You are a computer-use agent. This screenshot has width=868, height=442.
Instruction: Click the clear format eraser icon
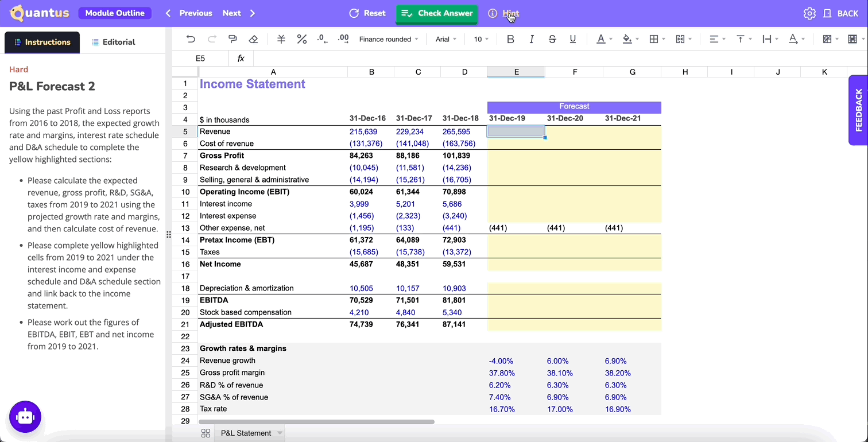pos(253,39)
